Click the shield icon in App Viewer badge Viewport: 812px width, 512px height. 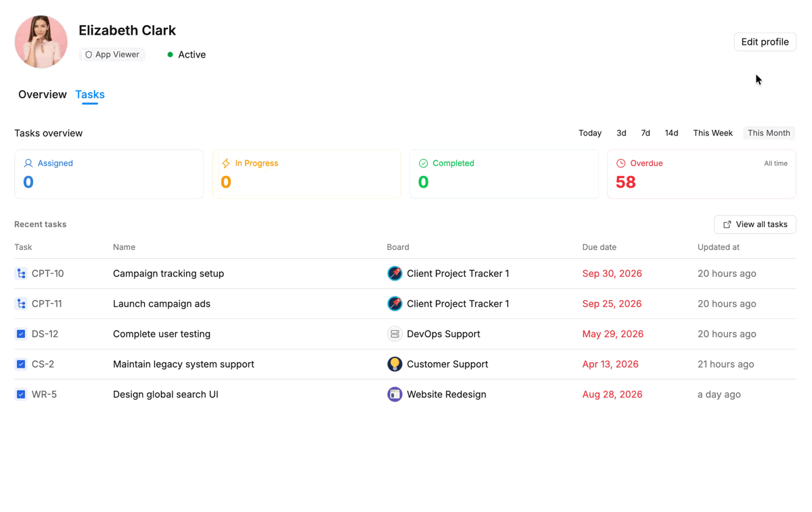(89, 55)
